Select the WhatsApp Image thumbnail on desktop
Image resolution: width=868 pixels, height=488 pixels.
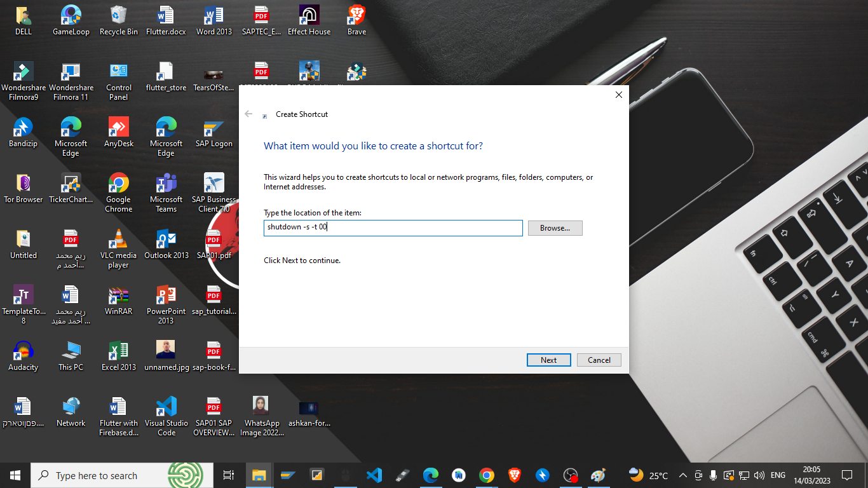pos(261,416)
